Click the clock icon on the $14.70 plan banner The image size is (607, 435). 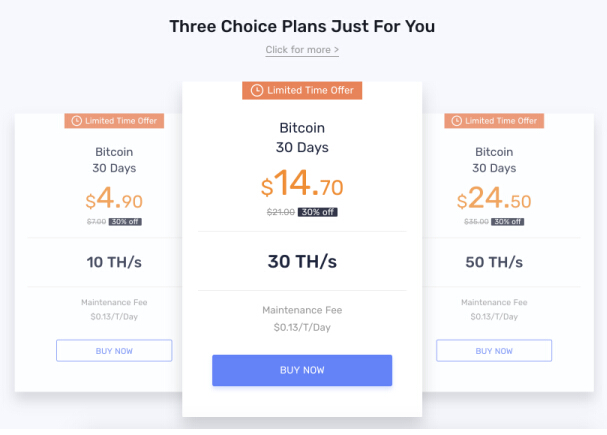[x=257, y=91]
